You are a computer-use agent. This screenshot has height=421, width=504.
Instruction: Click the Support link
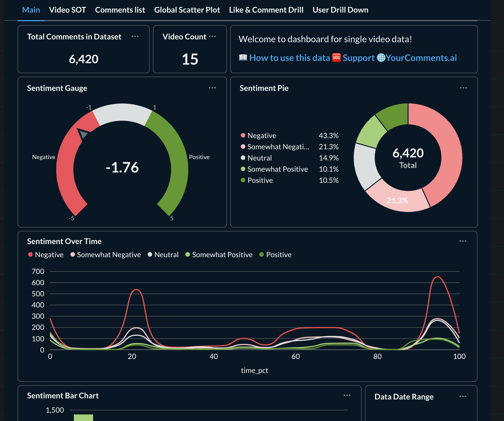click(358, 58)
